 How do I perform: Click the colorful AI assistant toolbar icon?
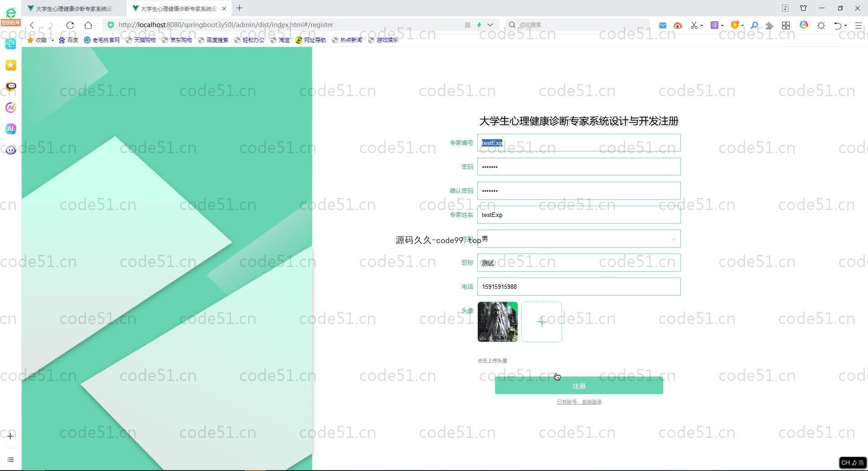(x=804, y=25)
